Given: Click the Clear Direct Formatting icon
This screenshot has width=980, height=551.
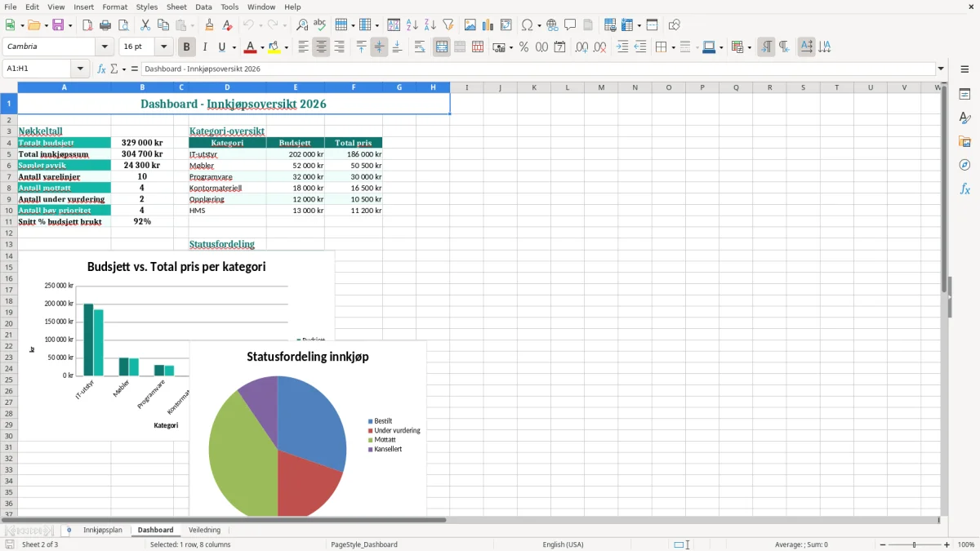Looking at the screenshot, I should click(x=227, y=25).
